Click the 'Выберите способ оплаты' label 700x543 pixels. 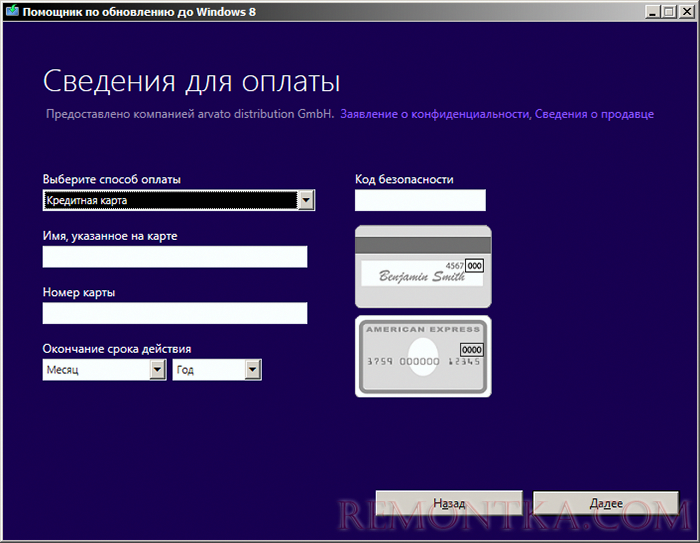click(112, 180)
